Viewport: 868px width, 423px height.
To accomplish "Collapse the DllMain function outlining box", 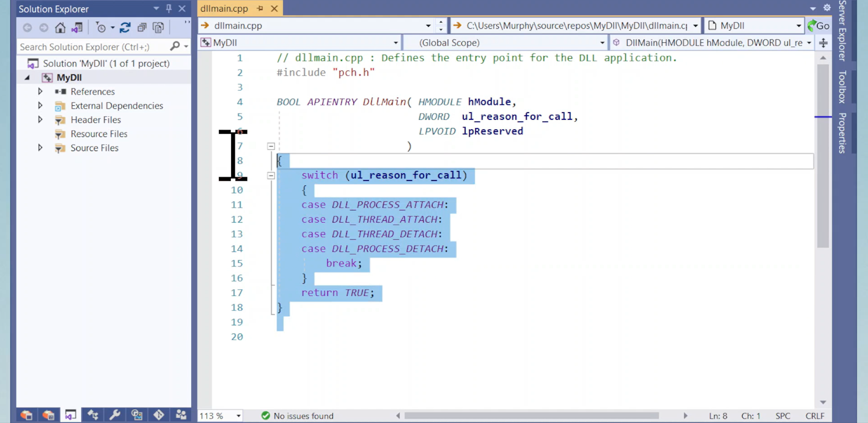I will coord(271,146).
